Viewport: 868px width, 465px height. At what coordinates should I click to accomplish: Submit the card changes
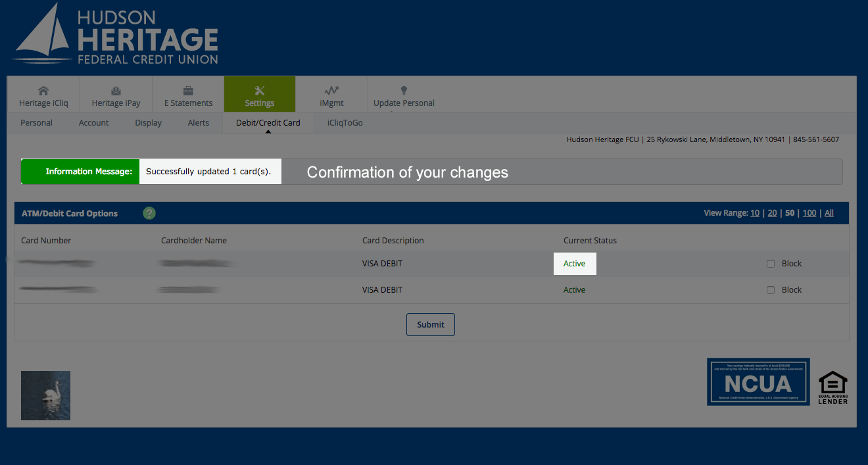coord(430,324)
